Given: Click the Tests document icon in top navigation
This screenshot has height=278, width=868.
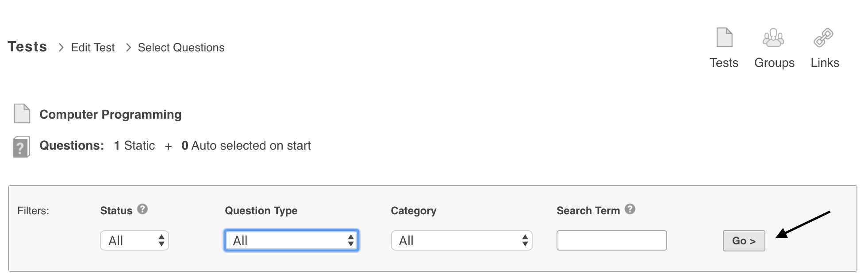Looking at the screenshot, I should pos(724,38).
